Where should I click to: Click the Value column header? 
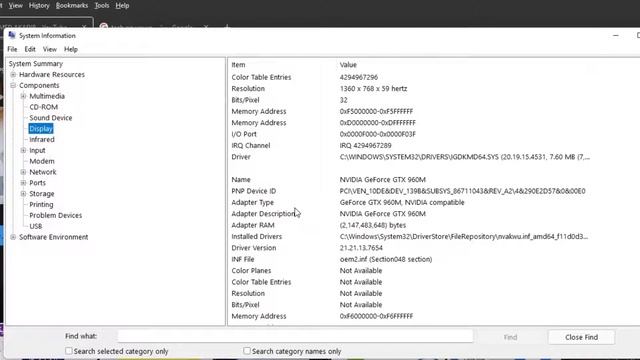pyautogui.click(x=348, y=65)
